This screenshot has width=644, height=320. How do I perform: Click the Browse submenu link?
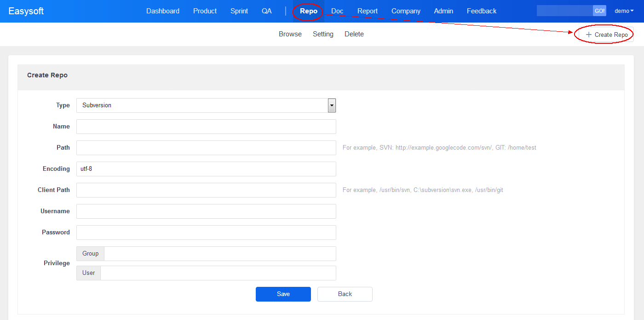click(290, 34)
